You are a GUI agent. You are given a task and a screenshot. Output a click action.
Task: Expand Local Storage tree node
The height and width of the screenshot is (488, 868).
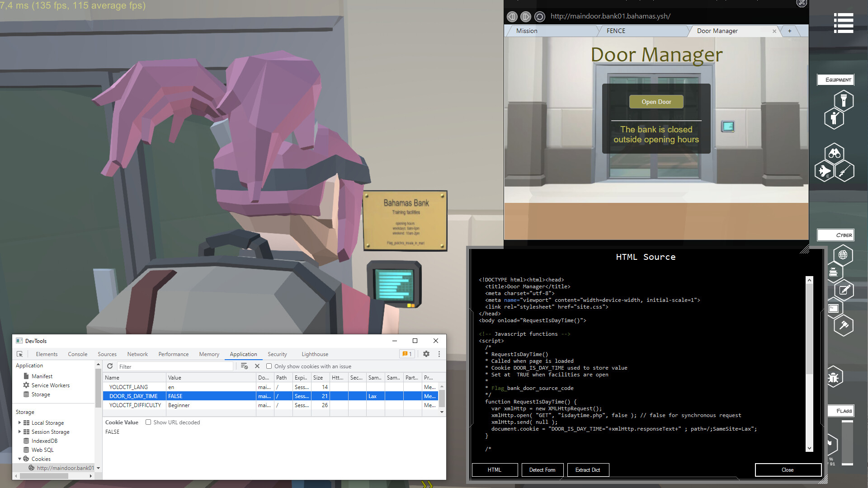coord(19,423)
